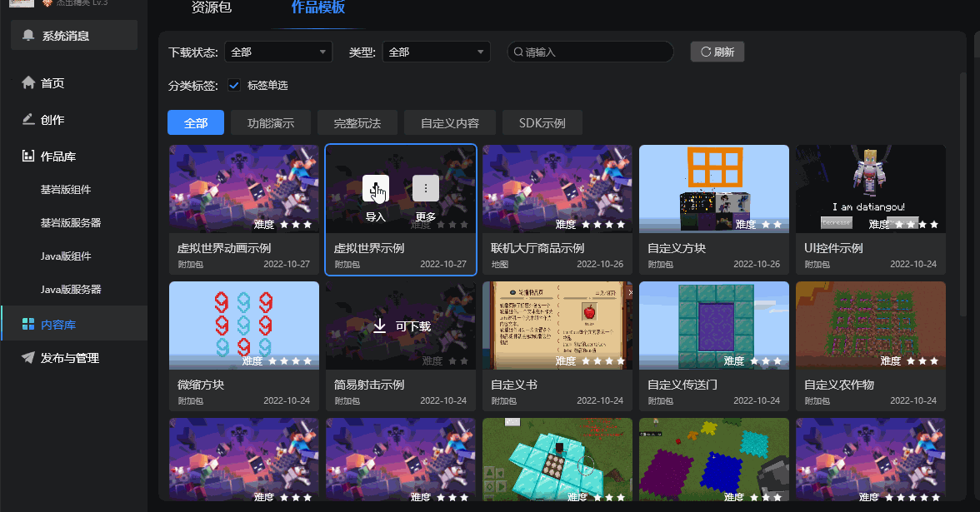This screenshot has height=512, width=980.
Task: Filter by 功能演示 tag
Action: pos(271,122)
